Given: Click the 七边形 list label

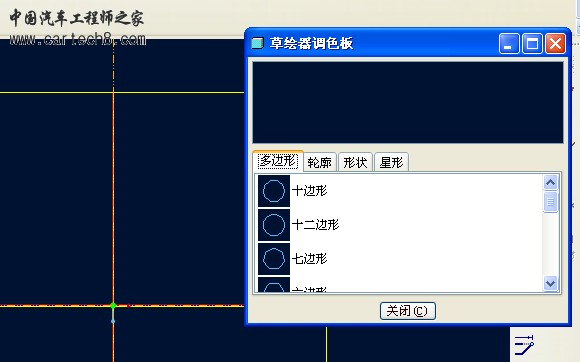Looking at the screenshot, I should coord(310,258).
